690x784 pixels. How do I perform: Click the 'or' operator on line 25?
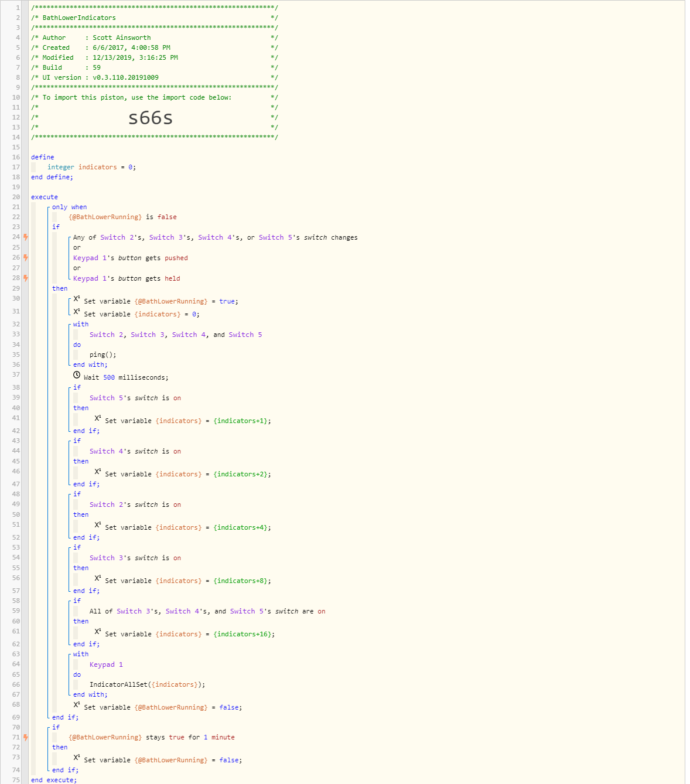coord(77,247)
